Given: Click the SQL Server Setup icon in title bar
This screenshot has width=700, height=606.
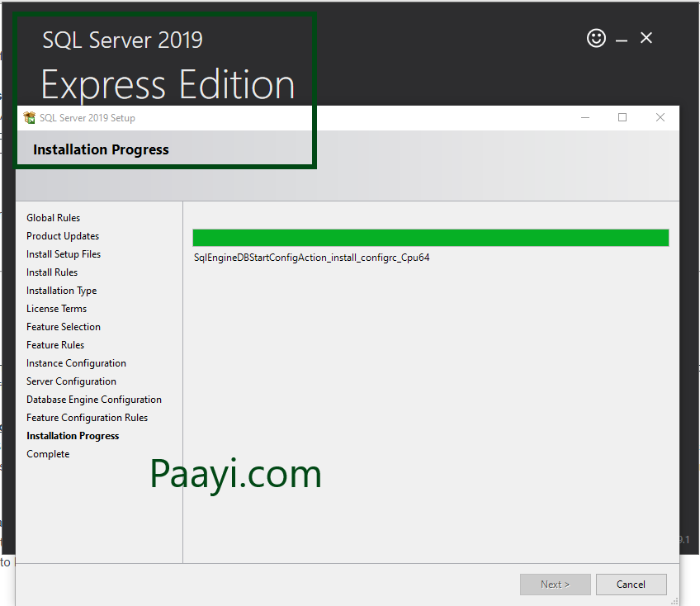Looking at the screenshot, I should pos(30,117).
